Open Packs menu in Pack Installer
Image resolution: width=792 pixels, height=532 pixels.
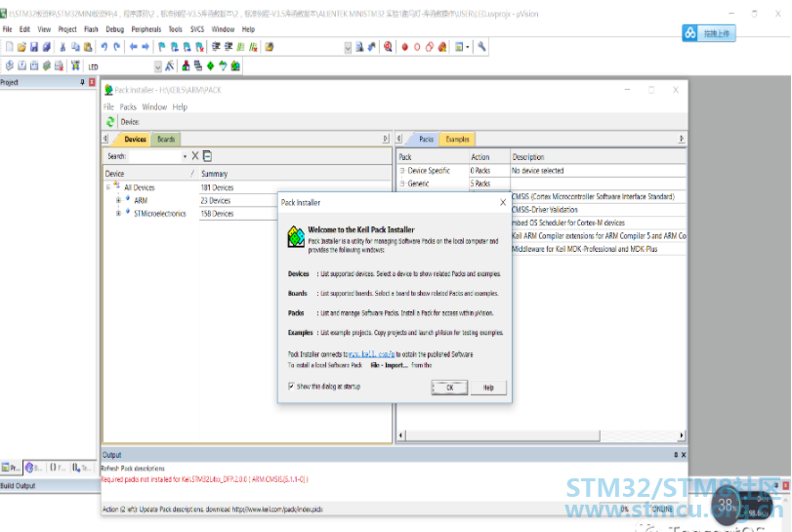tap(128, 107)
